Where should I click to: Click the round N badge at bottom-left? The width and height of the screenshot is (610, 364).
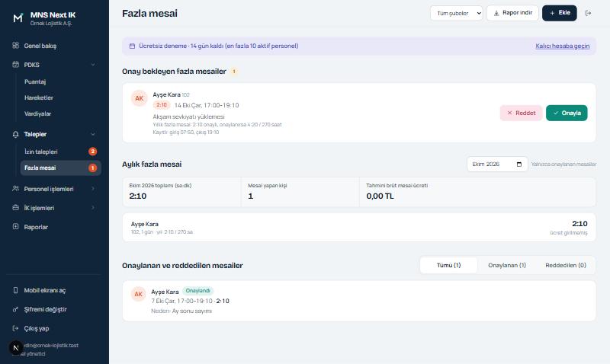(x=16, y=348)
